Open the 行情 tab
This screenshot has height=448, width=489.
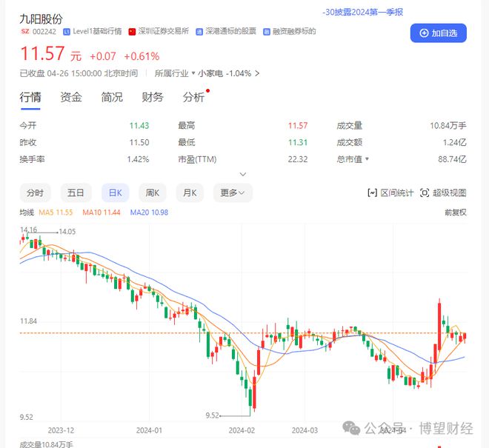(30, 97)
